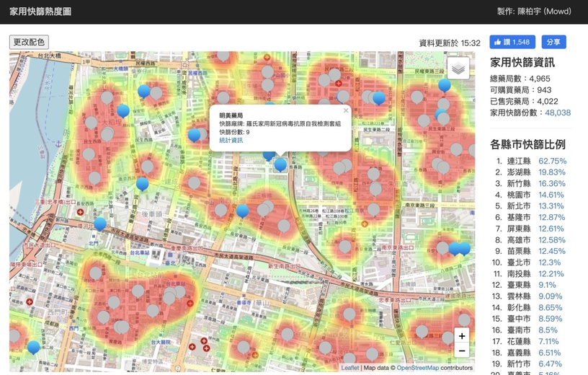The height and width of the screenshot is (375, 588).
Task: Open 南投縣 12.21% ratio
Action: (x=551, y=273)
